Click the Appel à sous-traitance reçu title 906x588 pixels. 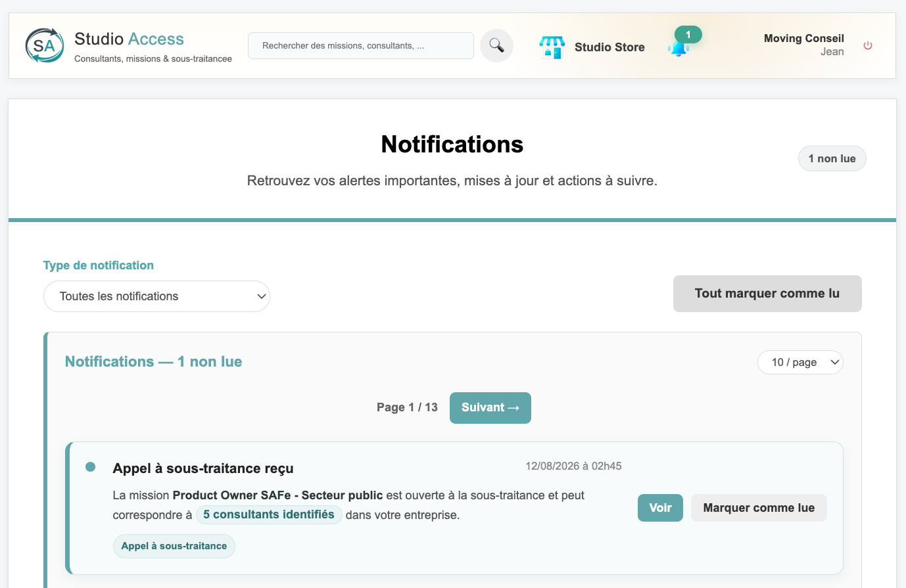pos(203,468)
